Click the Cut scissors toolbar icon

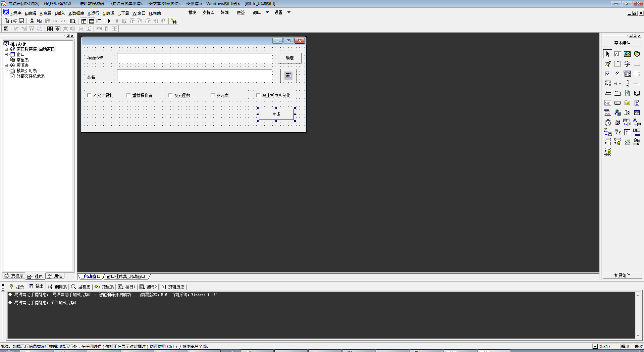[32, 21]
